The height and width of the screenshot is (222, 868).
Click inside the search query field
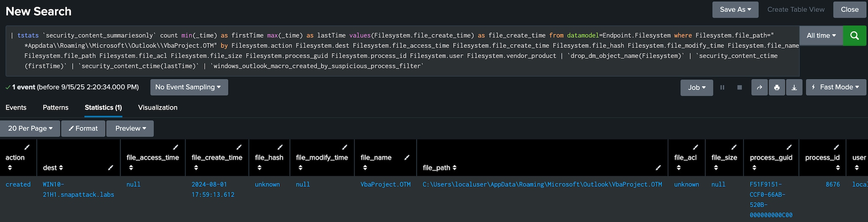[403, 51]
